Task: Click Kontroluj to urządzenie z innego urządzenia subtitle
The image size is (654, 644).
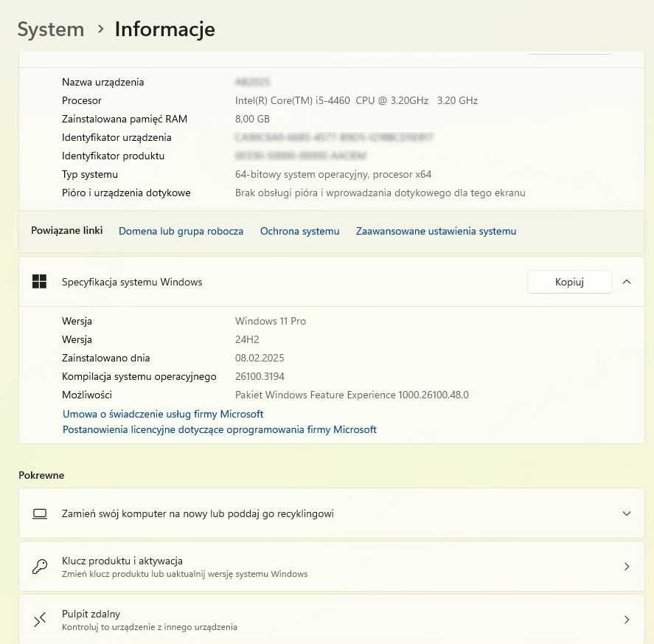Action: click(x=150, y=627)
